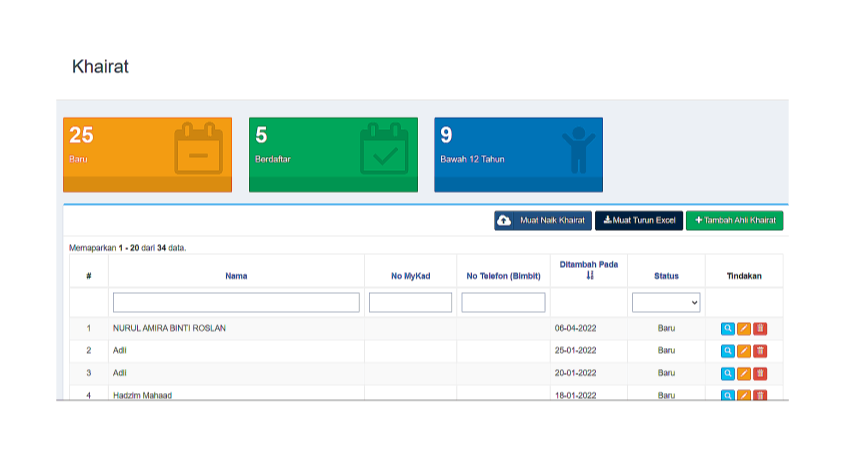Click the Tambah Ahli Khairat button
This screenshot has width=849, height=453.
click(735, 220)
